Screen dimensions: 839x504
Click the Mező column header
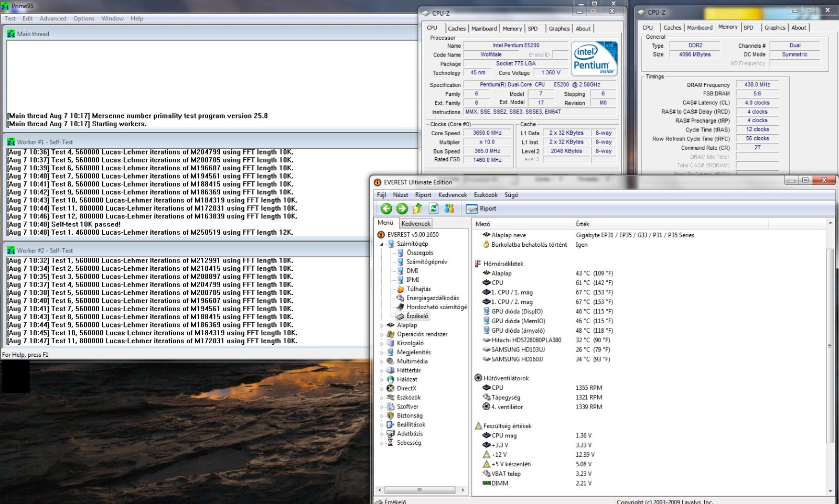point(523,224)
